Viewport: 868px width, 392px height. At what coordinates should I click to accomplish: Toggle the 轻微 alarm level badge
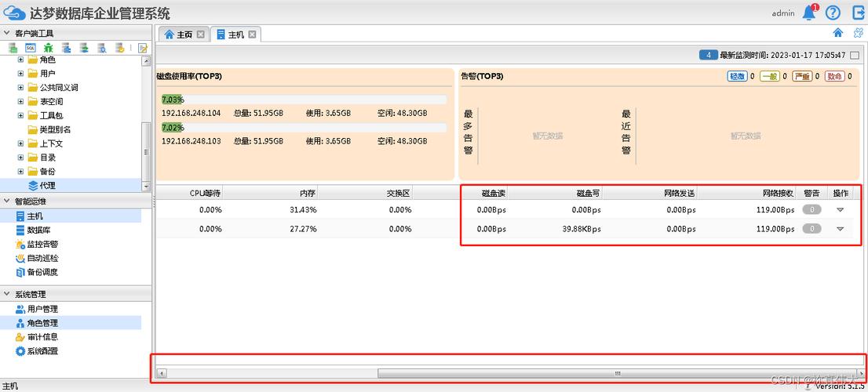click(737, 76)
